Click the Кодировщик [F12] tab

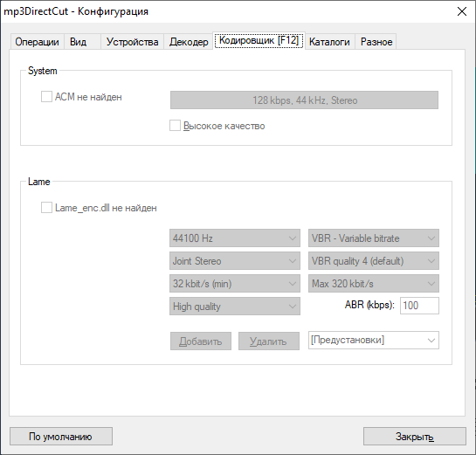click(x=259, y=40)
